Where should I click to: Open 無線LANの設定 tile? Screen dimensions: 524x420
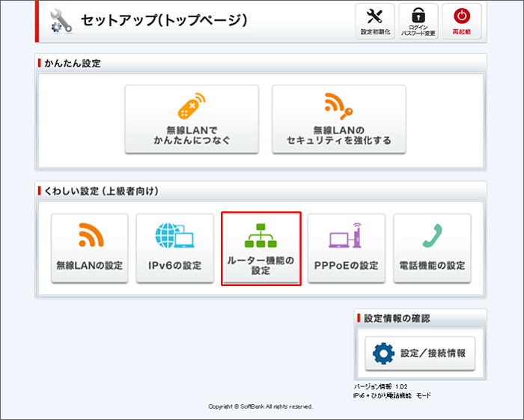pyautogui.click(x=90, y=249)
